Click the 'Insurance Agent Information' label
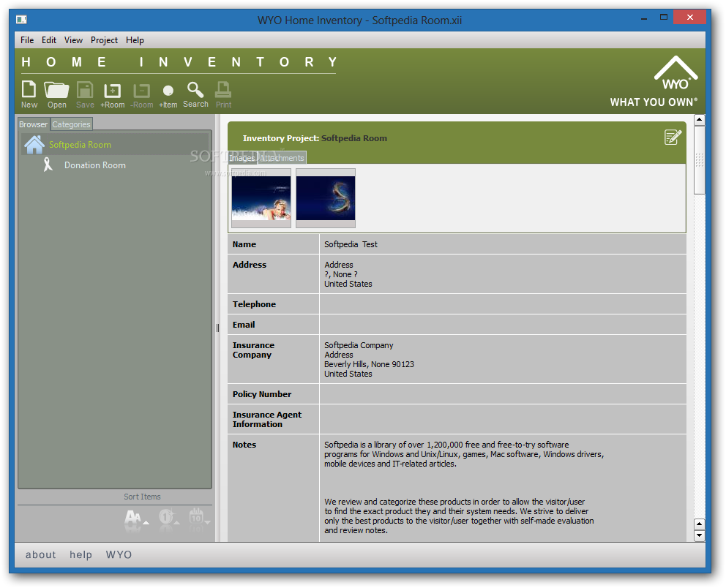The width and height of the screenshot is (726, 588). 266,419
